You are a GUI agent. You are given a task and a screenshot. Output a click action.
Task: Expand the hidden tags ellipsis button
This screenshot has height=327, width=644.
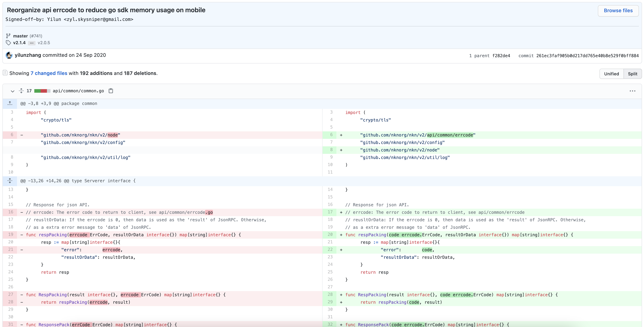click(32, 43)
